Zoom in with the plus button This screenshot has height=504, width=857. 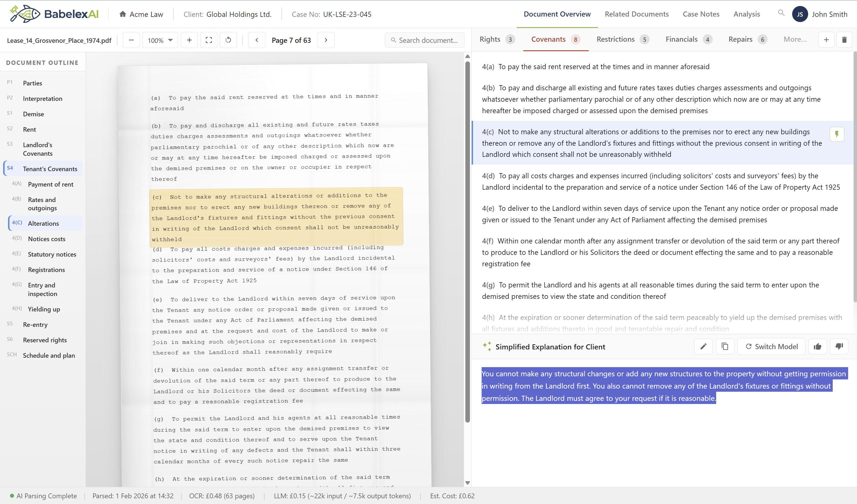pos(189,40)
